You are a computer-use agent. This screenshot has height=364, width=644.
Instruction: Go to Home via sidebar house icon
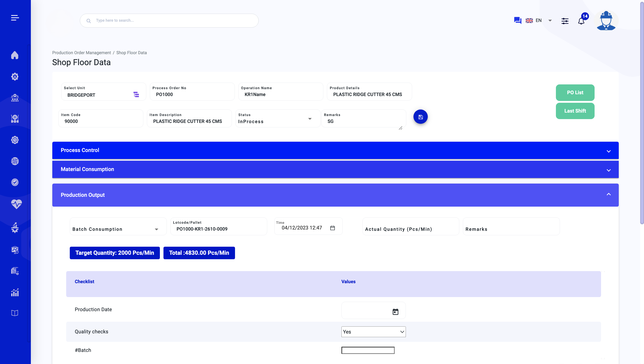(15, 55)
